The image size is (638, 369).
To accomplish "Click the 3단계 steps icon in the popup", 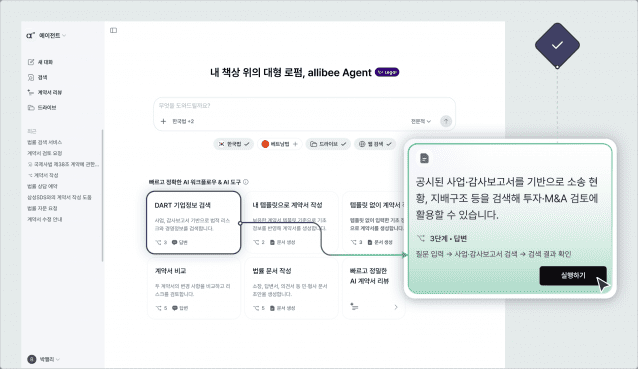I will pyautogui.click(x=421, y=238).
